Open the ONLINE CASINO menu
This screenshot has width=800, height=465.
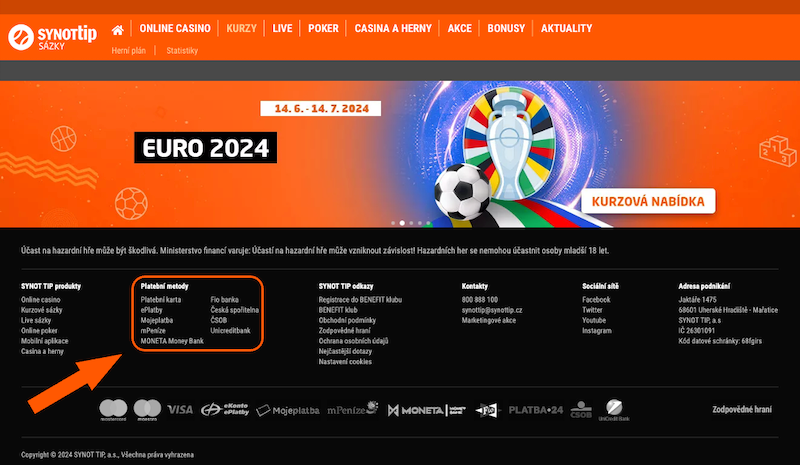[x=175, y=29]
